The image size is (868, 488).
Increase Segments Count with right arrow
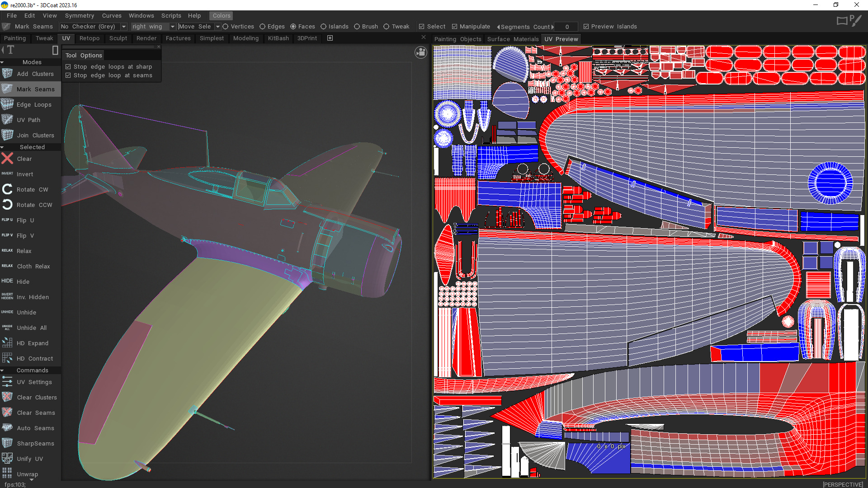coord(552,27)
